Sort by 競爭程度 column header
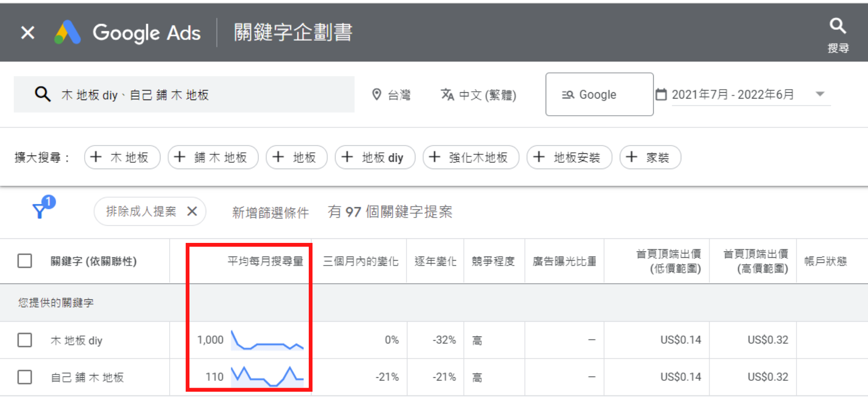Image resolution: width=868 pixels, height=408 pixels. 493,261
